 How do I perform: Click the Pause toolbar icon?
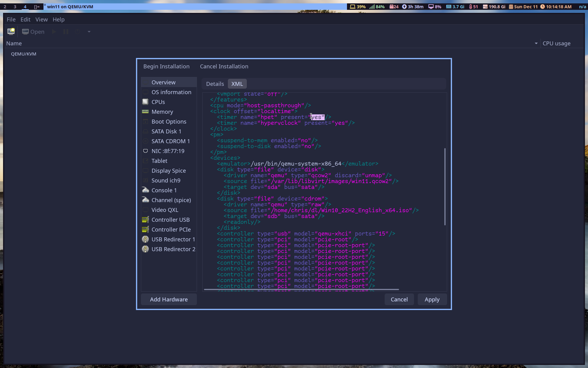[66, 32]
